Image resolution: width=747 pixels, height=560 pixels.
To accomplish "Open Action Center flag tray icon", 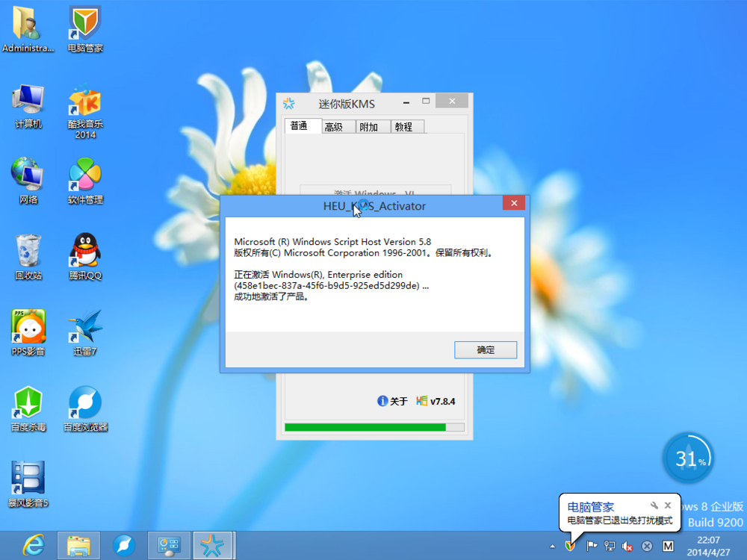I will click(x=592, y=547).
